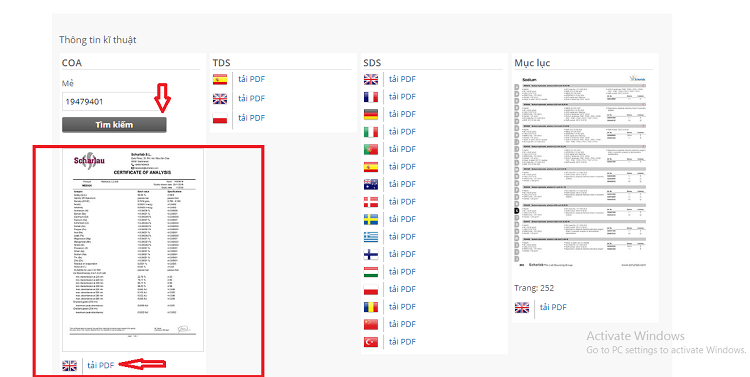The width and height of the screenshot is (750, 377).
Task: Open the Portuguese SDS tải PDF link
Action: tap(402, 149)
